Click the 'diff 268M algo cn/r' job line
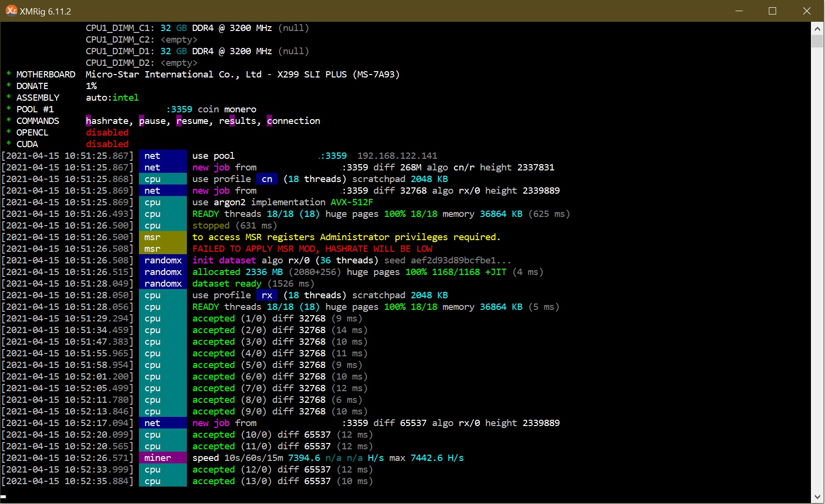This screenshot has width=825, height=504. click(x=373, y=168)
